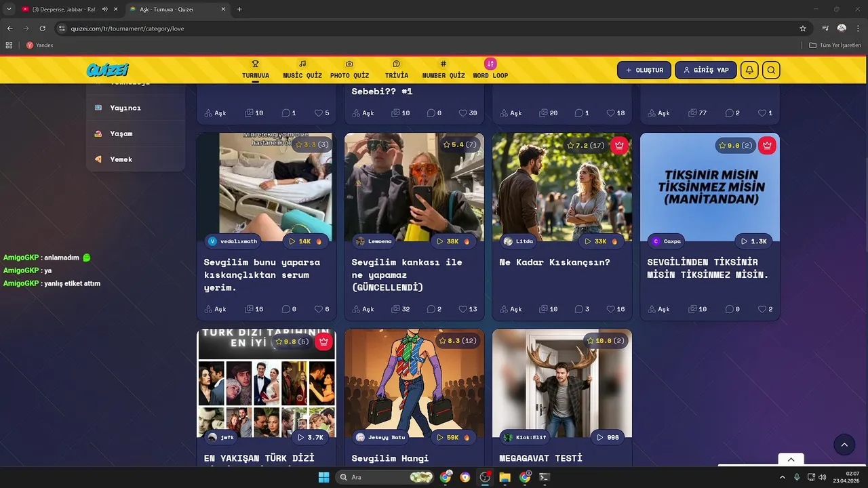
Task: Open author vedalixmath profile
Action: point(233,241)
